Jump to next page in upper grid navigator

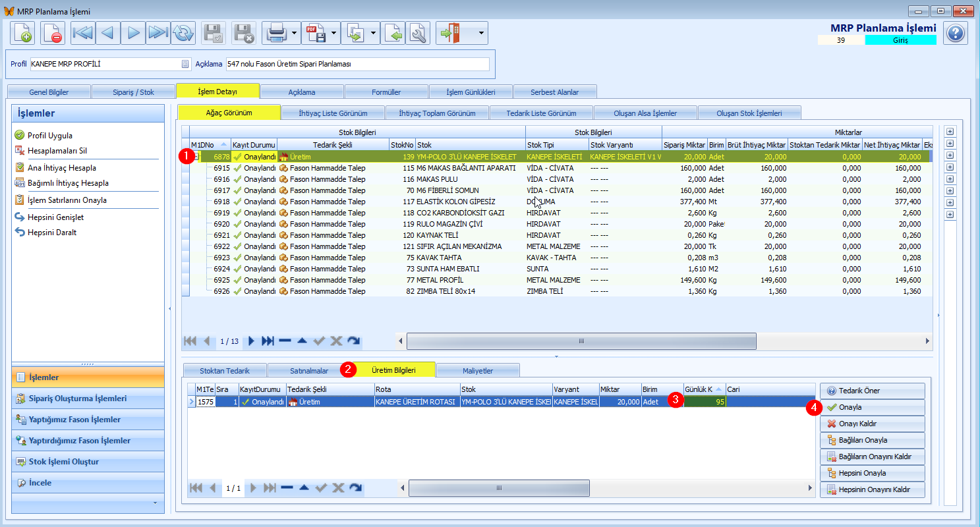(252, 341)
